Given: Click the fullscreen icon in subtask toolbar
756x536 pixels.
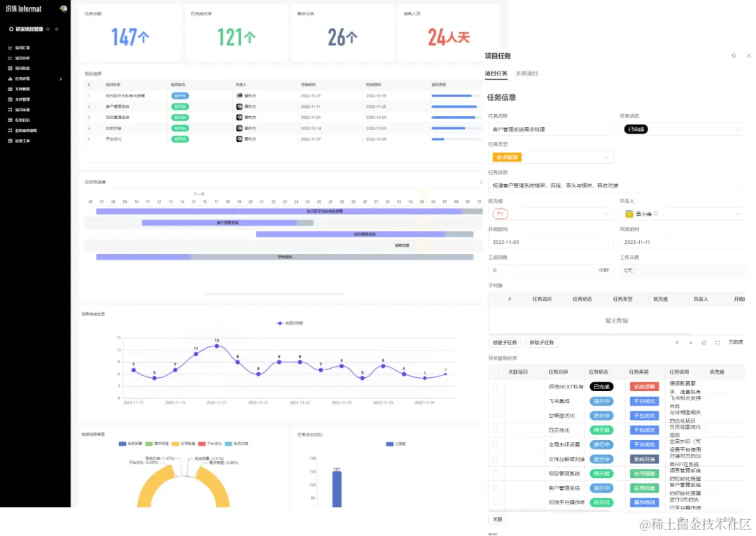Looking at the screenshot, I should 717,343.
